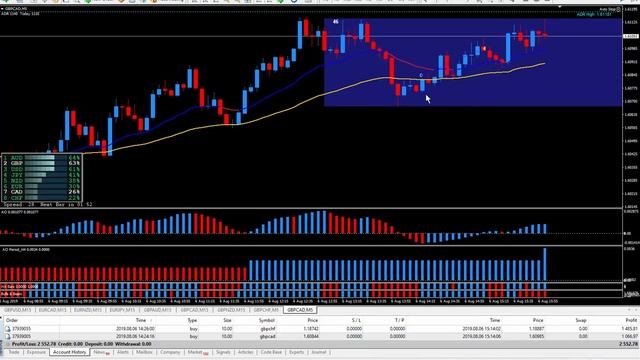Sort by the Symbol column header
The height and width of the screenshot is (360, 640).
pyautogui.click(x=267, y=320)
